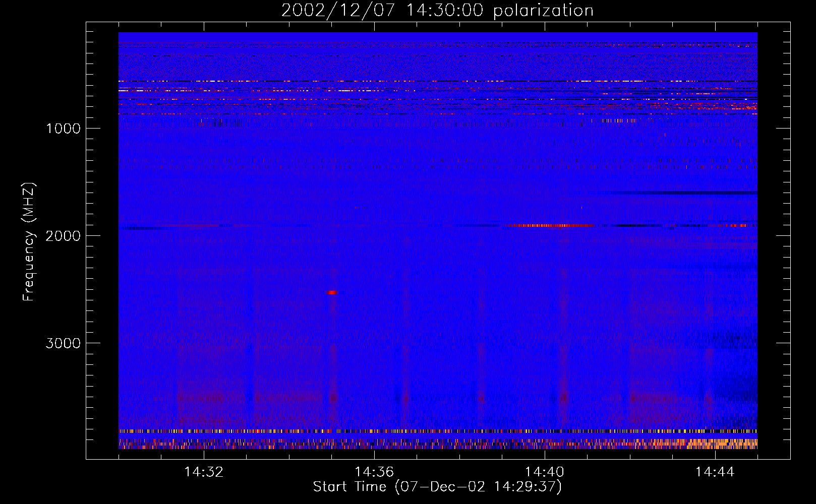Click the 'Frequency (MHZ)' y-axis label
Screen dimensions: 816x504
point(29,241)
